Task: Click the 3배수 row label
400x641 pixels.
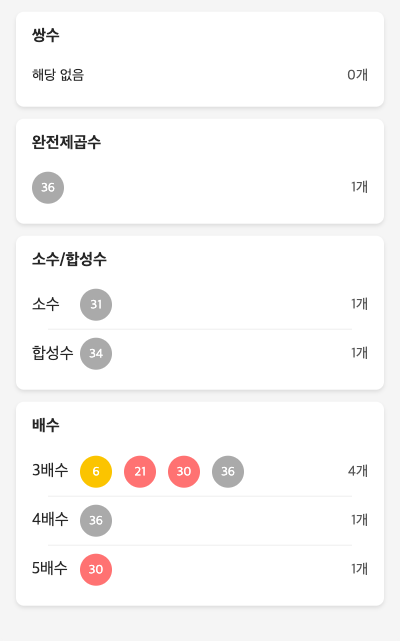Action: [50, 470]
